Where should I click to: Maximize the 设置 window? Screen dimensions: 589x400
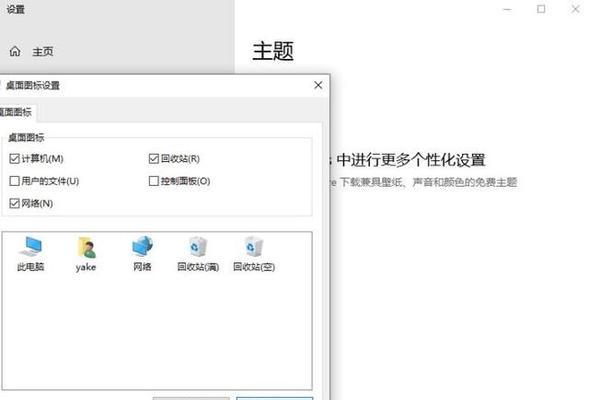coord(541,9)
